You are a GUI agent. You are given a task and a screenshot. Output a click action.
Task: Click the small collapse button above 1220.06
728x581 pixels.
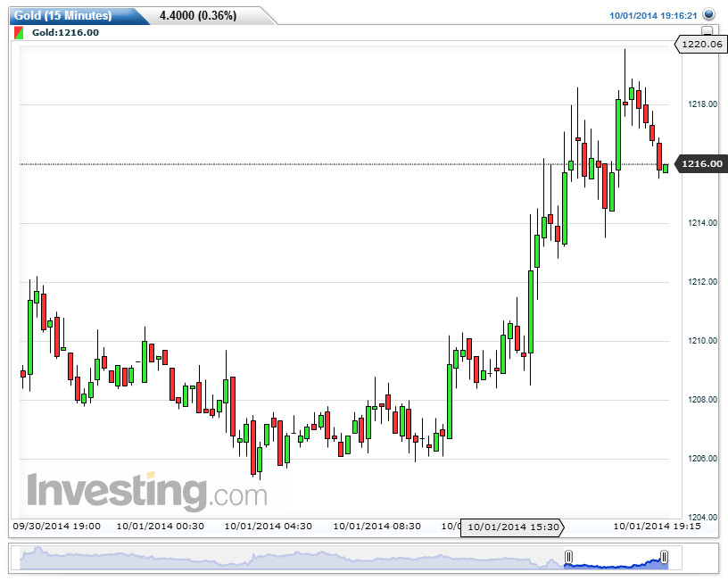point(707,31)
